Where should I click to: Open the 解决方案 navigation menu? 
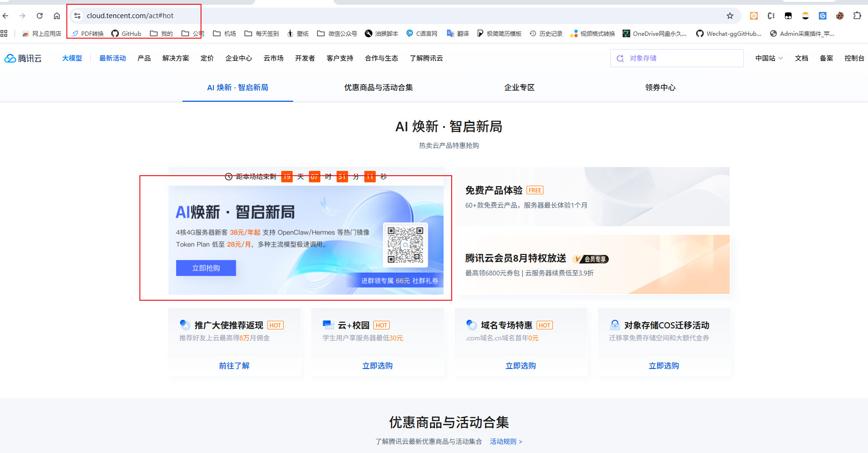pos(176,58)
